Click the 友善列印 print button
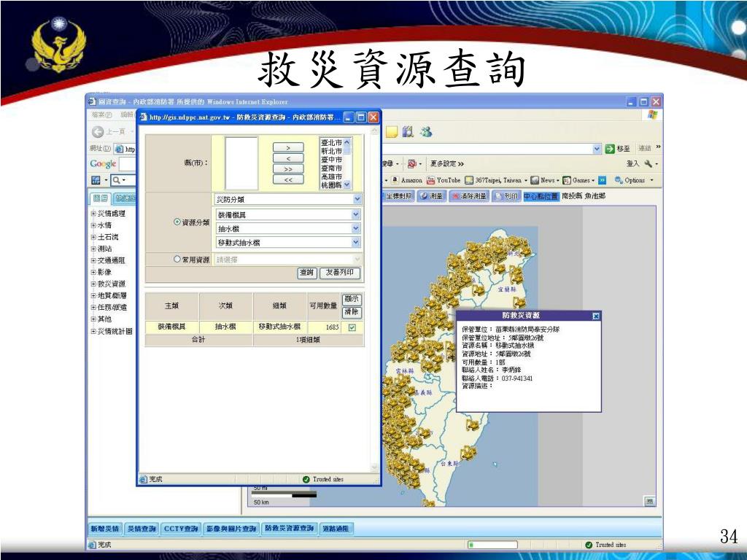This screenshot has height=560, width=747. [x=340, y=273]
